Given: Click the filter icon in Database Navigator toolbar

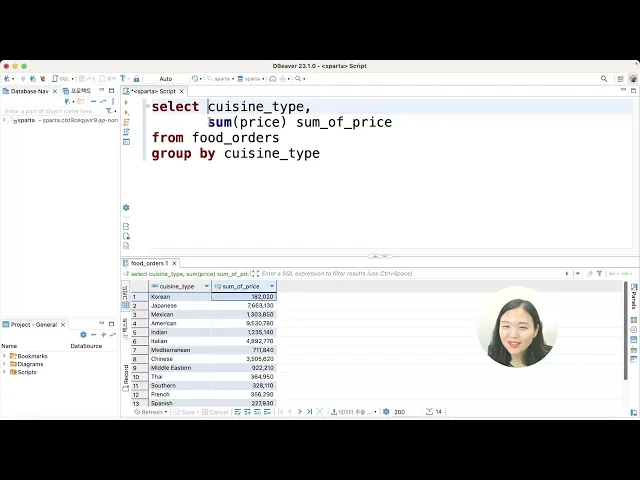Looking at the screenshot, I should [109, 111].
